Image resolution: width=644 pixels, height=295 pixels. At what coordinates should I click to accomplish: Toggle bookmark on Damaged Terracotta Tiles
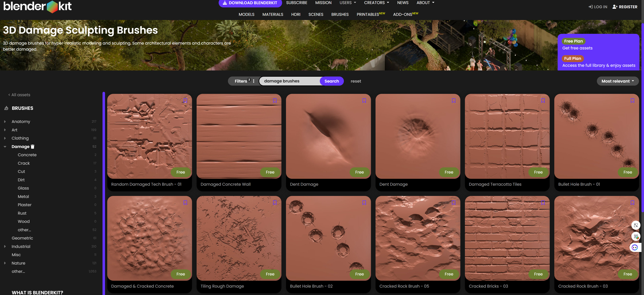pyautogui.click(x=543, y=100)
